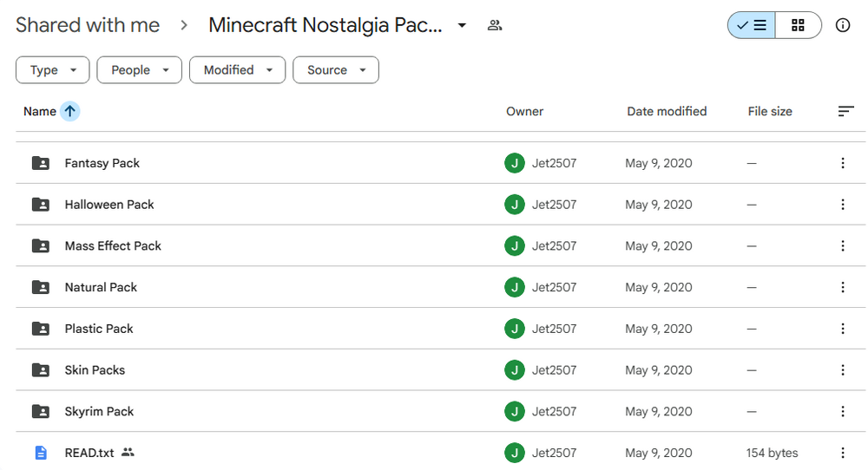The width and height of the screenshot is (868, 470).
Task: Open sort options icon in header
Action: [x=845, y=111]
